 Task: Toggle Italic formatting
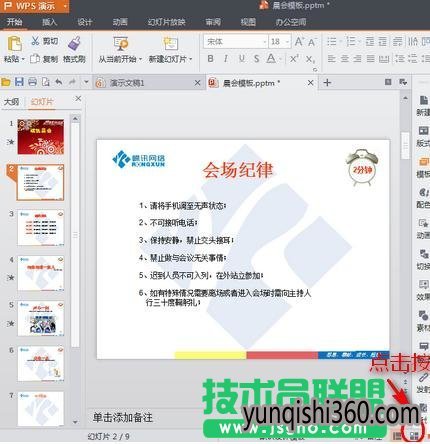(226, 59)
